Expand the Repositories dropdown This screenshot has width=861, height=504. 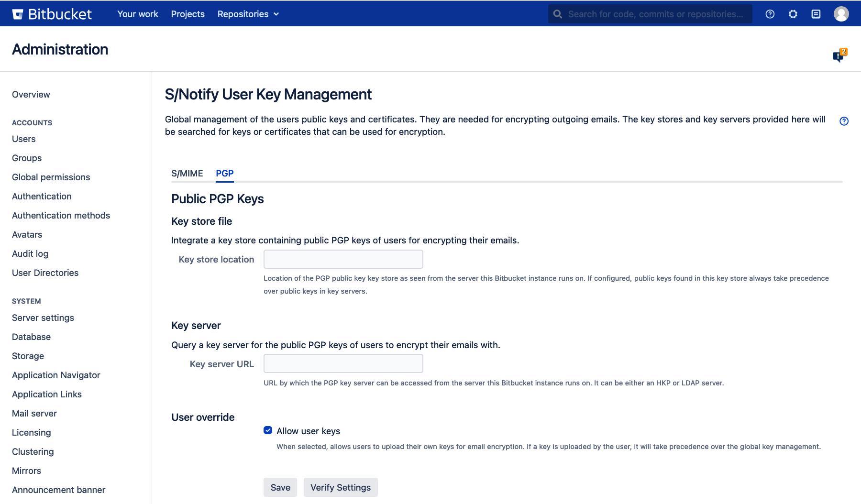point(248,14)
